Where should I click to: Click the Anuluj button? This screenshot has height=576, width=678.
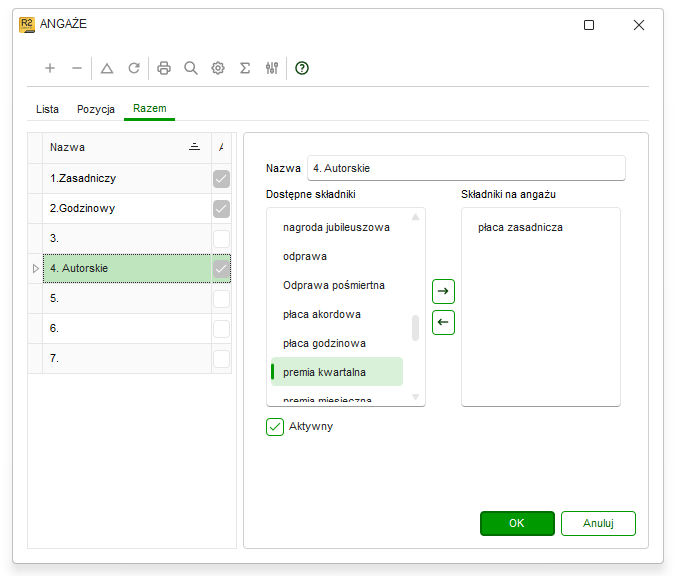point(598,523)
